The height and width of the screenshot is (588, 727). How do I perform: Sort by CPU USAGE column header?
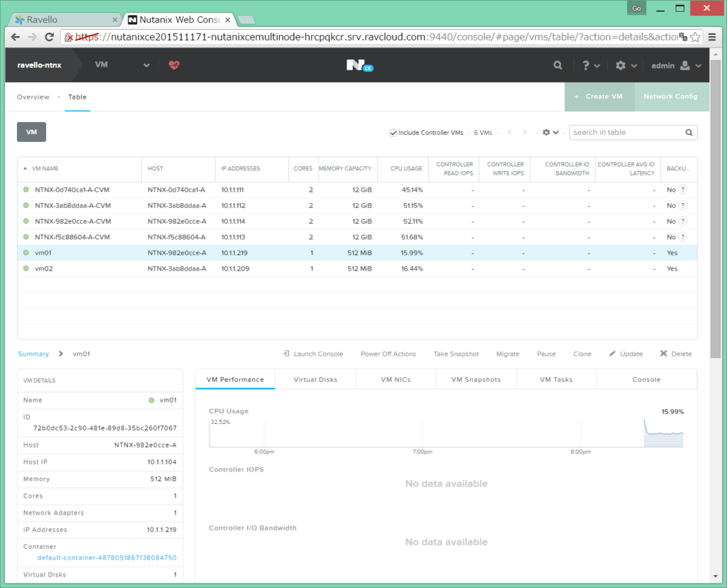pos(406,168)
